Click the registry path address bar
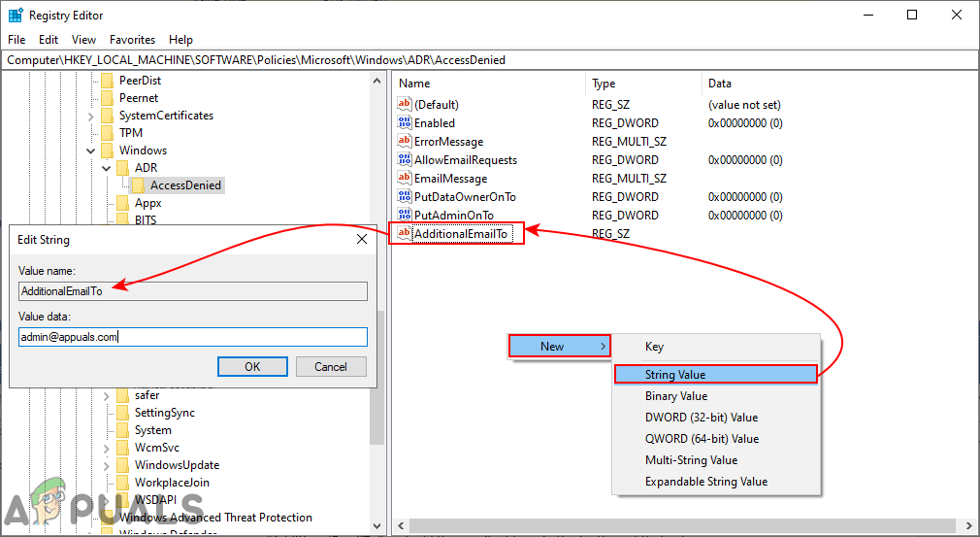 tap(489, 60)
